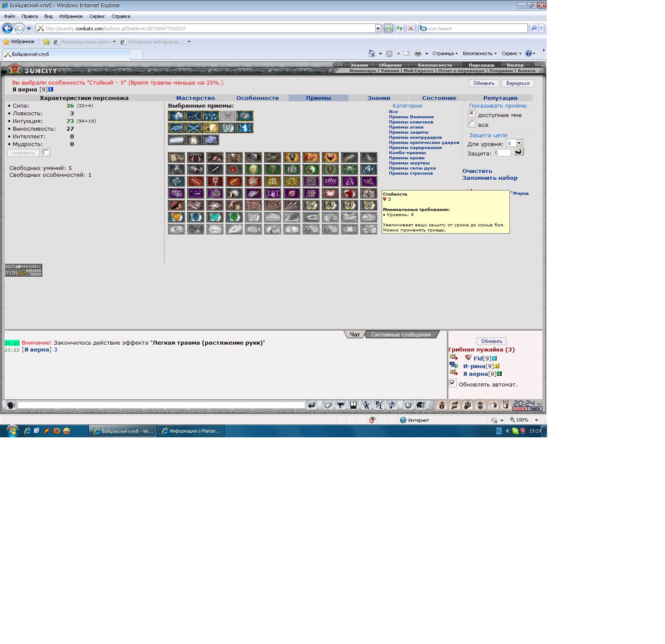Open the Избранное menu bar item

71,16
